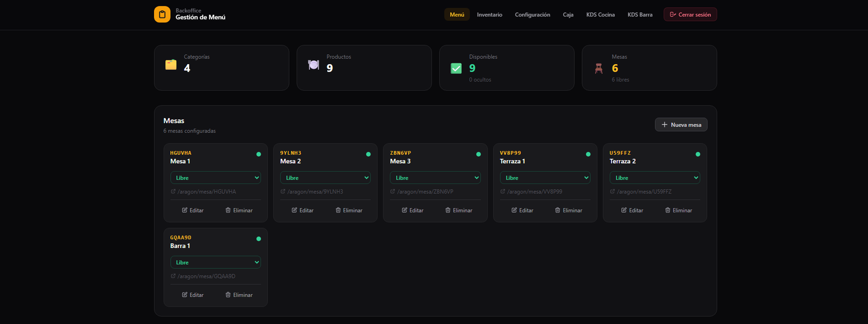The image size is (868, 324).
Task: Click the Disponibles green checkmark icon
Action: point(456,68)
